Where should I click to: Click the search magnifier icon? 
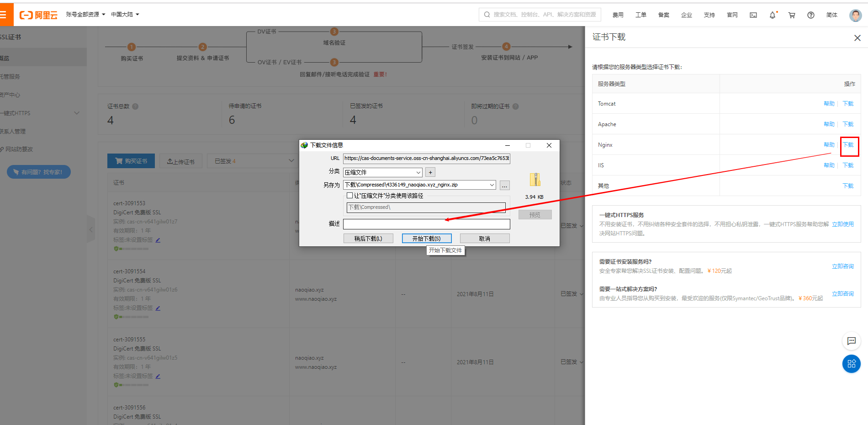pyautogui.click(x=486, y=14)
